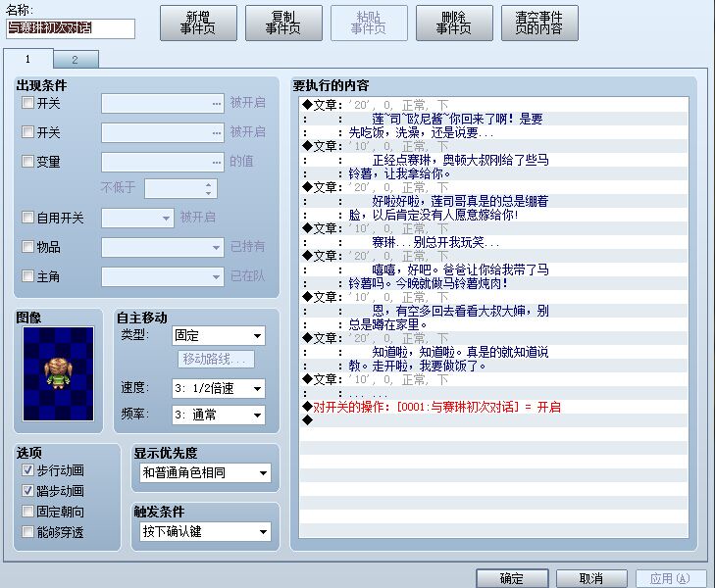
Task: Enable the 主角 condition checkbox
Action: 27,276
